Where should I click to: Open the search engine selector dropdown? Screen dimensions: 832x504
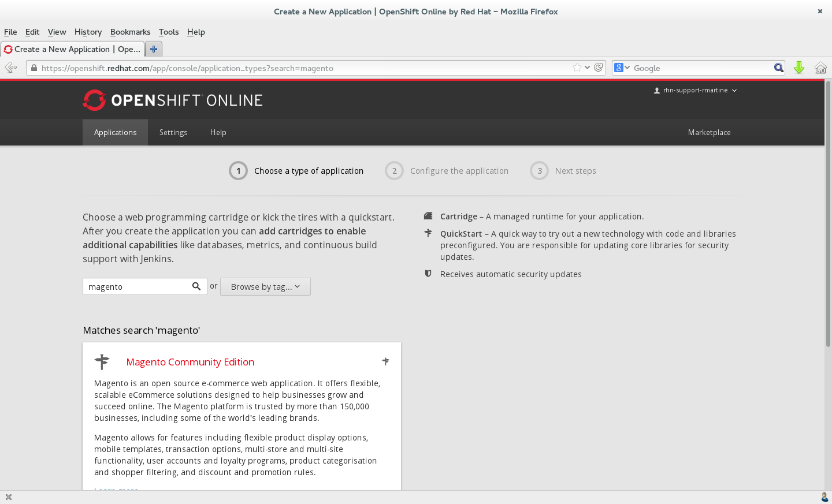622,68
